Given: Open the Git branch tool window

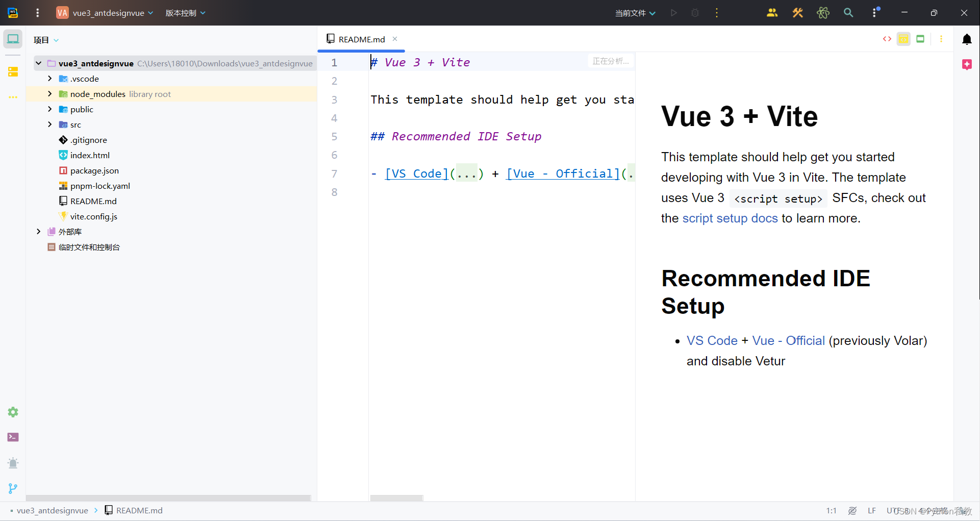Looking at the screenshot, I should (x=13, y=488).
